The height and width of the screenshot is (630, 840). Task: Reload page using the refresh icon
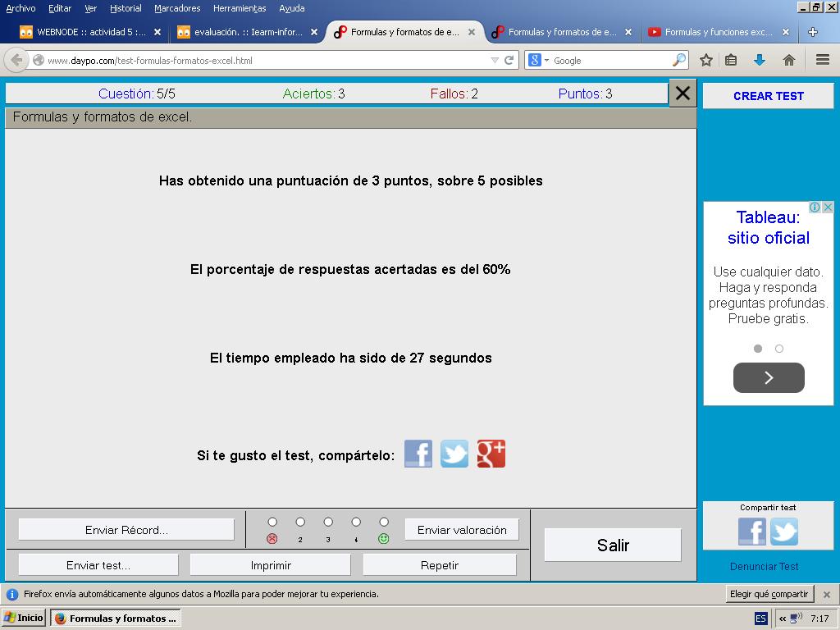click(x=509, y=61)
